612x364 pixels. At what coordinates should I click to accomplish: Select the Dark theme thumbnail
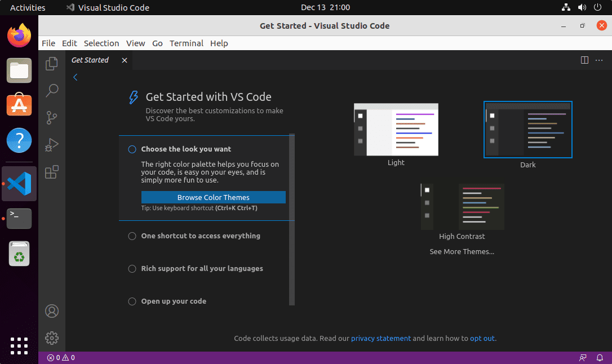527,129
